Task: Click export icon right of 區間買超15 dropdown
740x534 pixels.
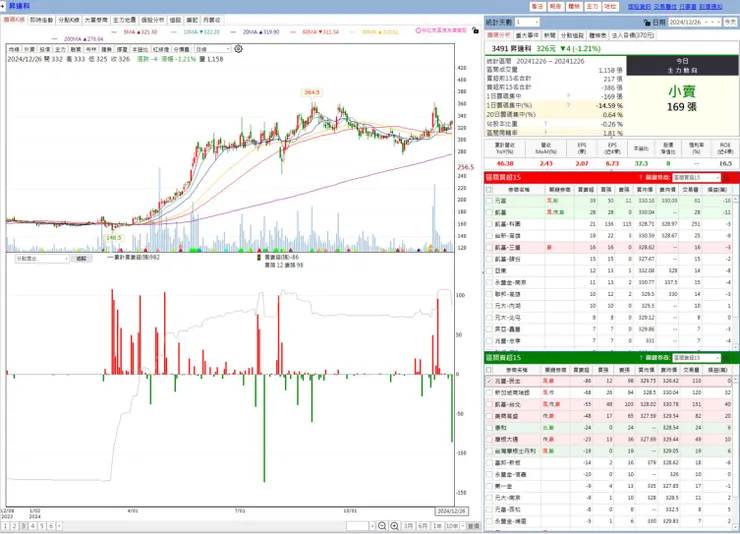Action: pos(727,178)
